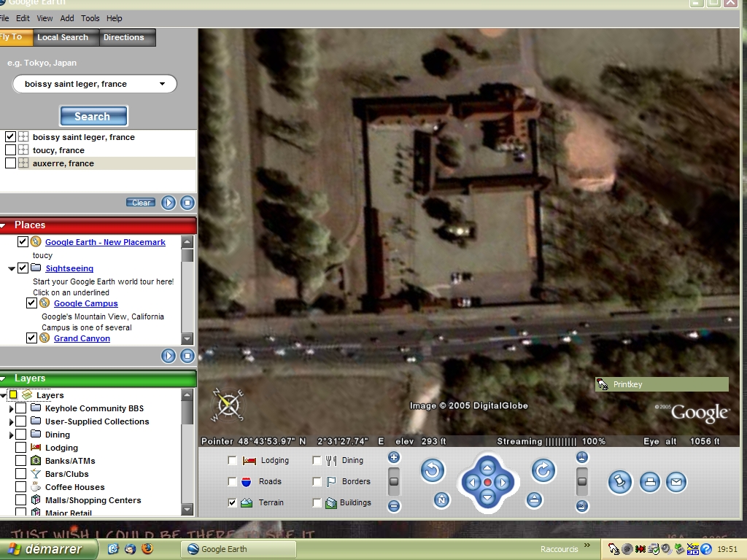This screenshot has width=747, height=560.
Task: Toggle Google Campus placemark checkbox
Action: [x=31, y=303]
